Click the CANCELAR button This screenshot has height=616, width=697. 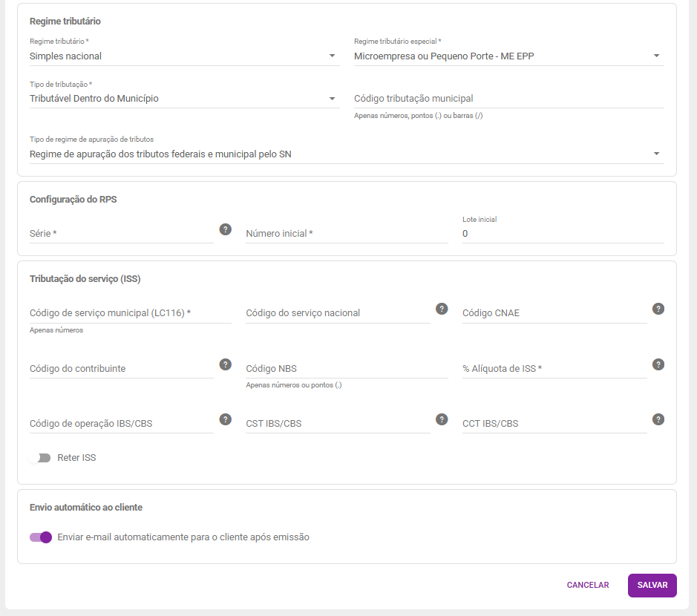[x=588, y=586]
